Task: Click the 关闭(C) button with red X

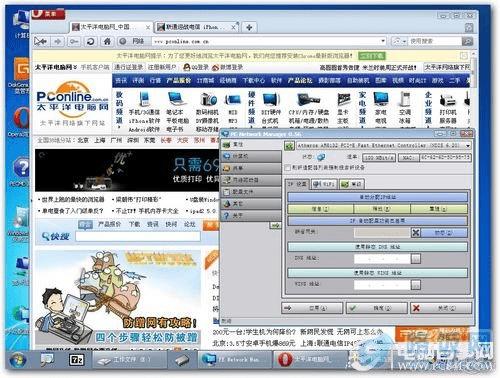Action: click(x=441, y=308)
